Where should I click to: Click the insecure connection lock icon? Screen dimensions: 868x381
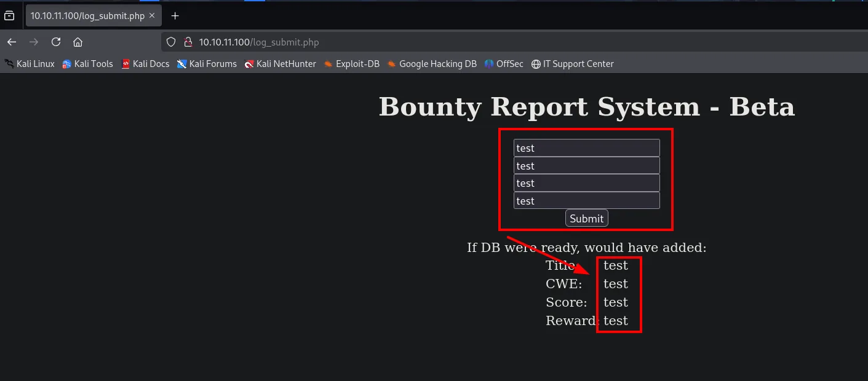188,42
